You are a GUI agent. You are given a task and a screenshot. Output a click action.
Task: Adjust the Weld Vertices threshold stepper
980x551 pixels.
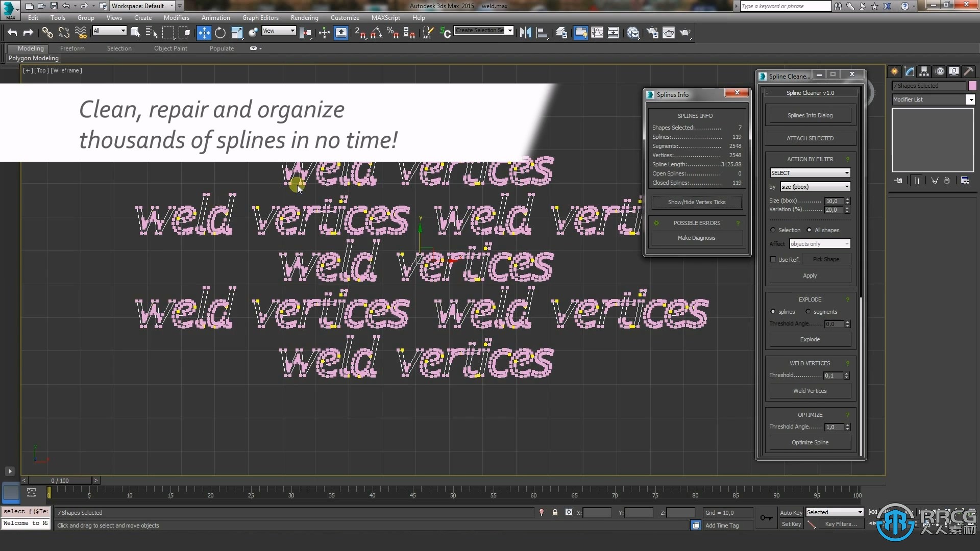pyautogui.click(x=847, y=375)
